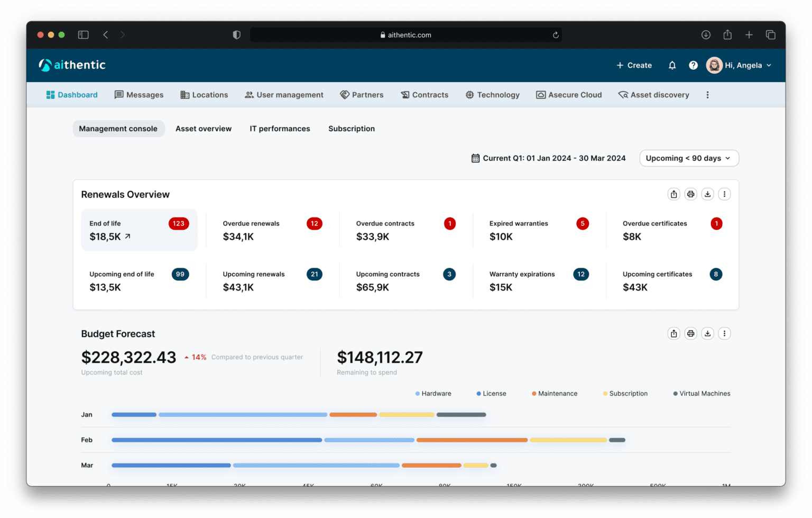Open the End of life card arrow
The image size is (812, 518).
(127, 237)
